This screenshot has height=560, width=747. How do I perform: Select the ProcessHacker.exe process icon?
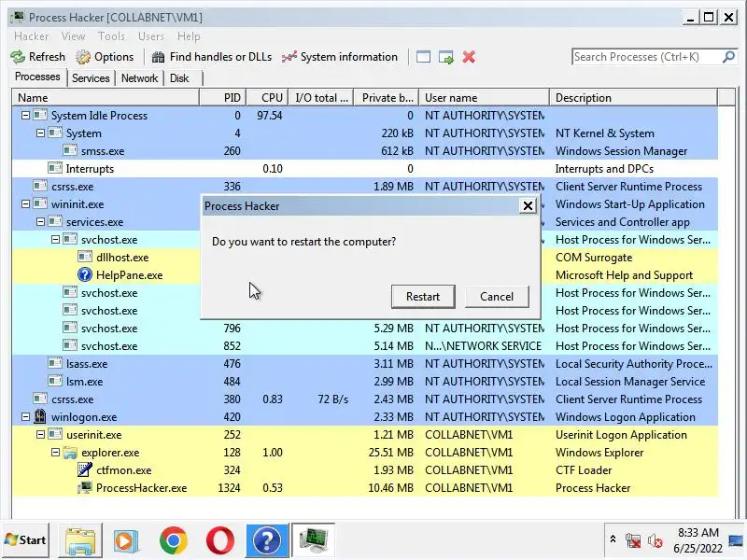tap(85, 487)
